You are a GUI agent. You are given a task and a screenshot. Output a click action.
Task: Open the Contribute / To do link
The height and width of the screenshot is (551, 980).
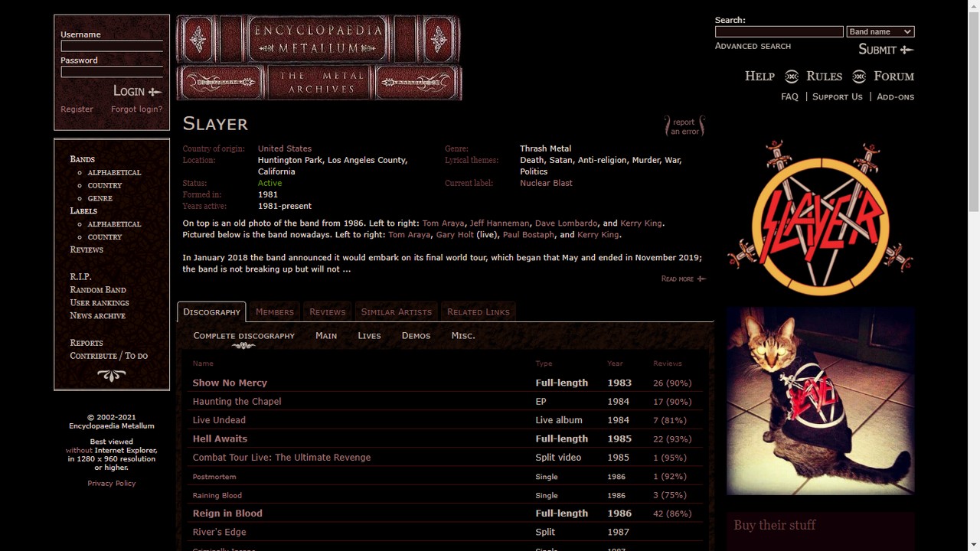tap(109, 356)
